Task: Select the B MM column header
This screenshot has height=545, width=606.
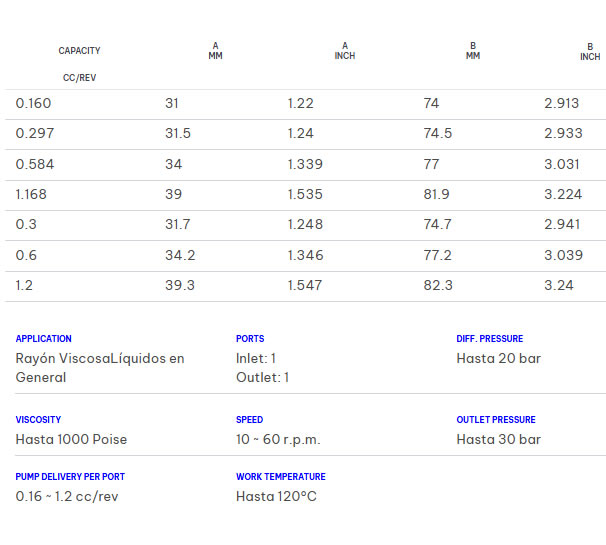Action: 473,51
